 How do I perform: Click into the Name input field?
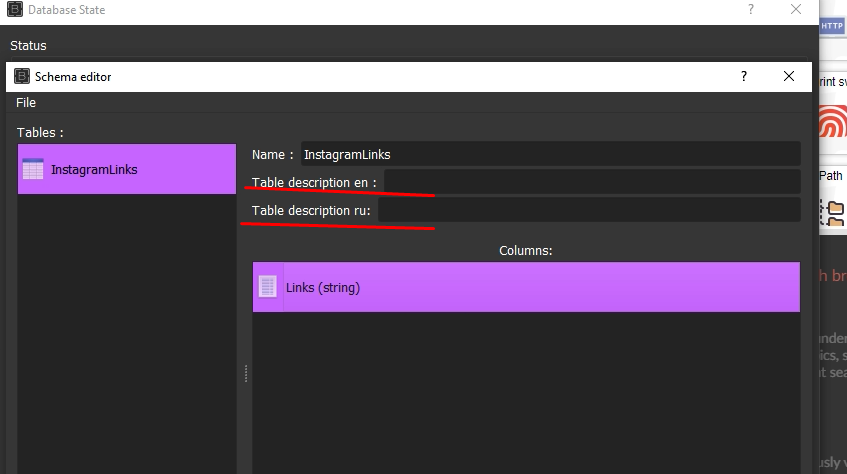(549, 154)
